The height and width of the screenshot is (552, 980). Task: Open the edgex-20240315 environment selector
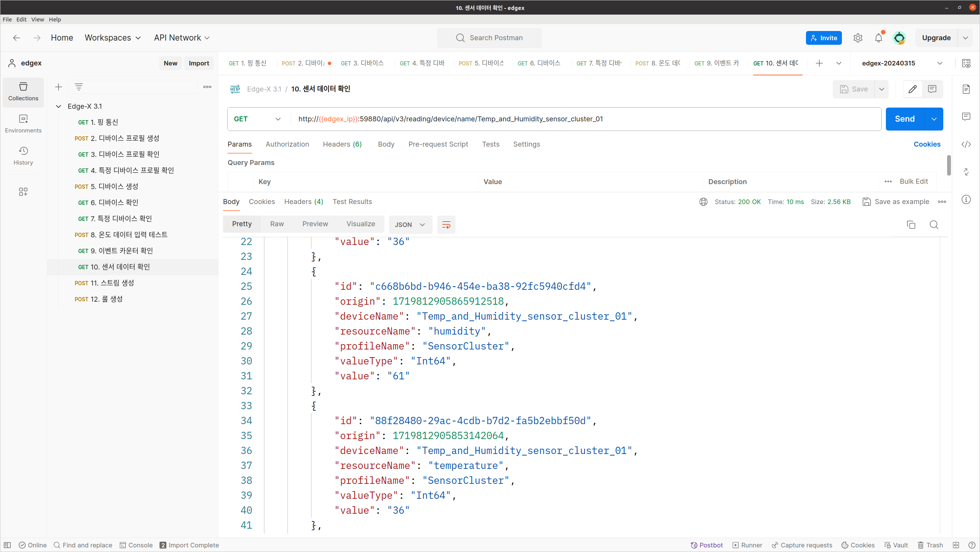point(902,64)
